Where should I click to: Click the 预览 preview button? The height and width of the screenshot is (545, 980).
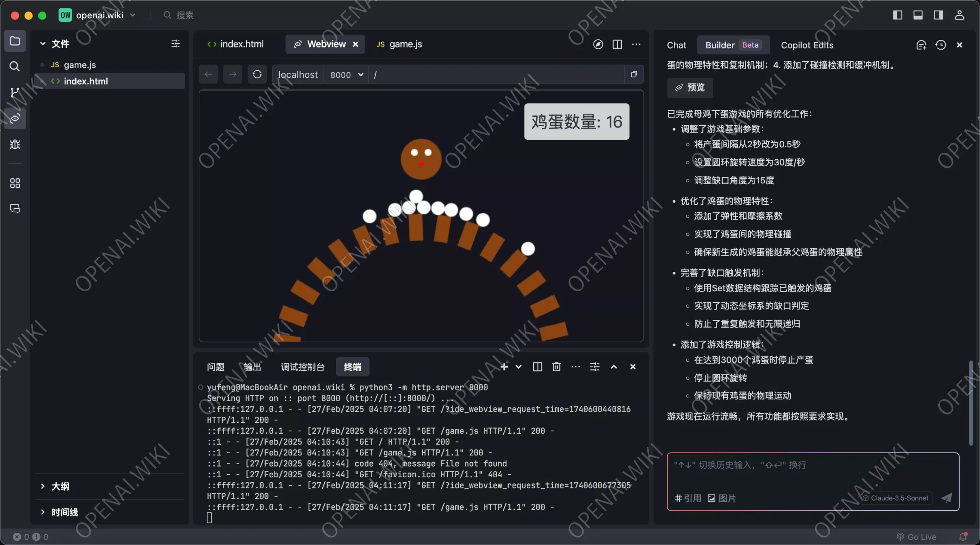[x=690, y=88]
